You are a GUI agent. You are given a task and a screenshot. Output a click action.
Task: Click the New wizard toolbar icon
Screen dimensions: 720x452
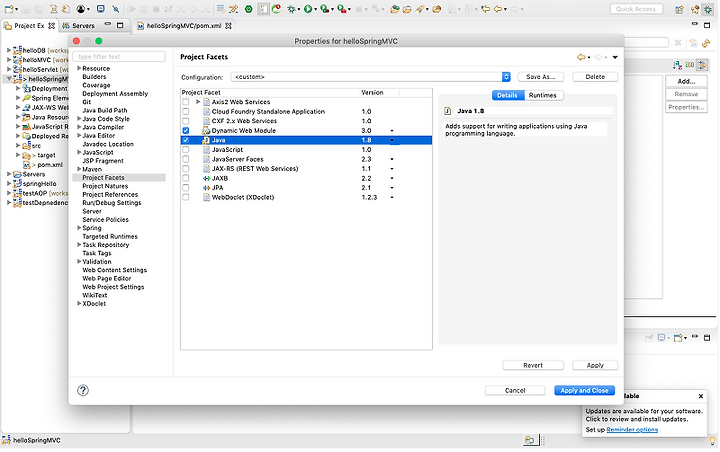tap(9, 9)
